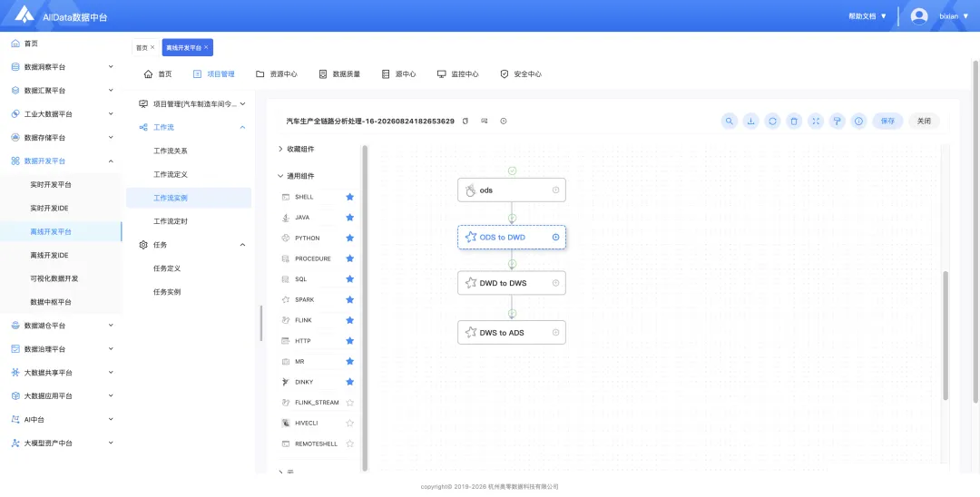Collapse the 通用组件 section

tap(296, 176)
